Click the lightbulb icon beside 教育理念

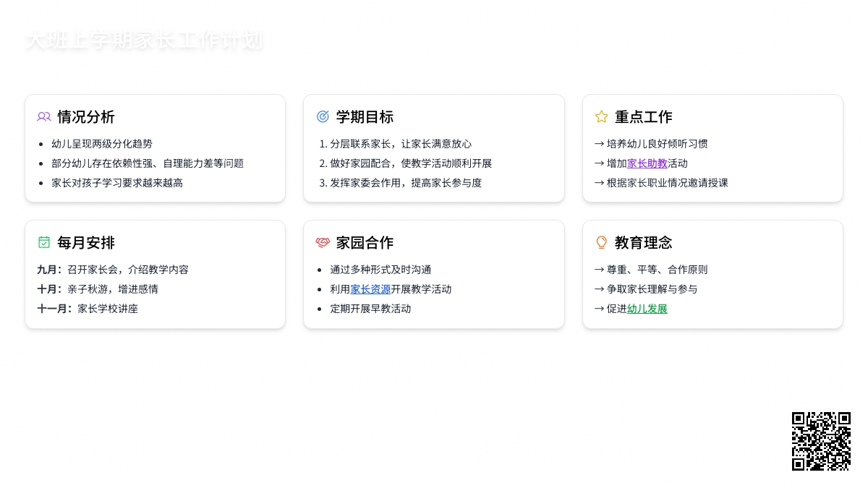point(601,243)
